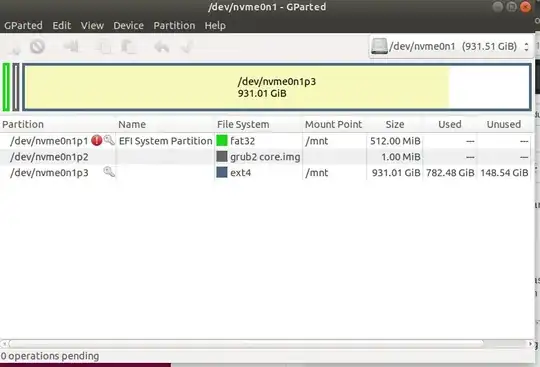This screenshot has height=367, width=540.
Task: Open the Device menu
Action: pos(128,25)
